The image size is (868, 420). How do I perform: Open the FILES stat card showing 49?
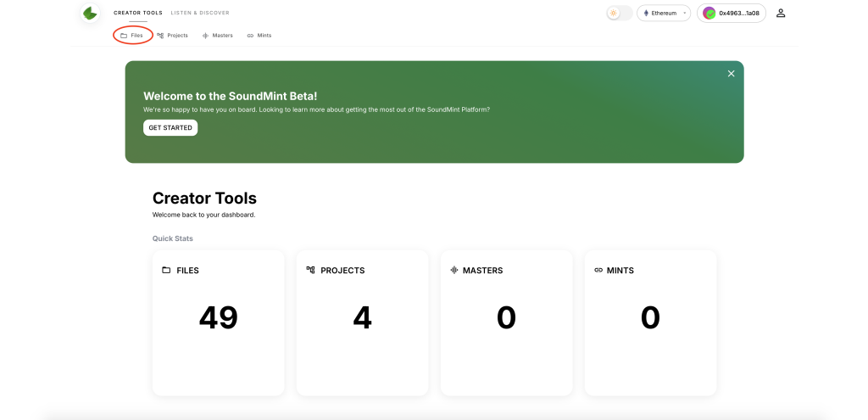coord(218,323)
